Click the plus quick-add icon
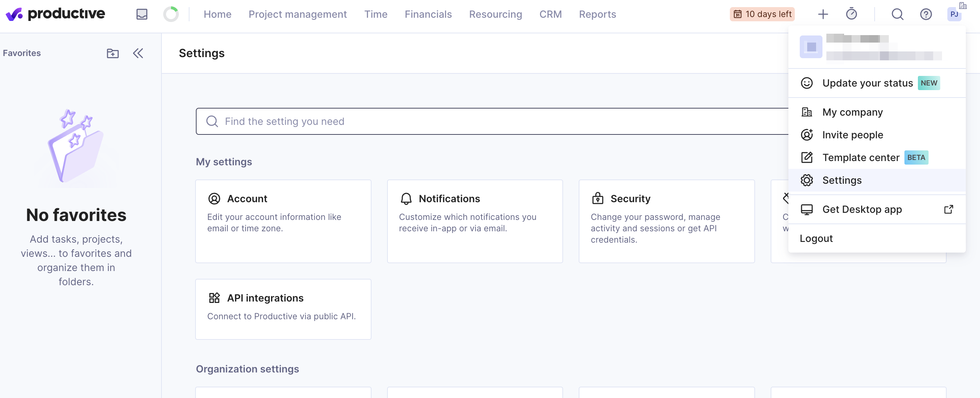This screenshot has height=398, width=980. (x=822, y=14)
